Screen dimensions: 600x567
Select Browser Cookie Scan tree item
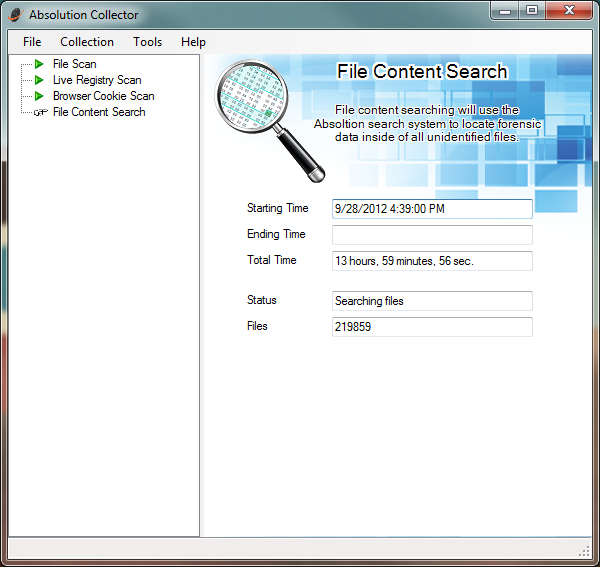tap(104, 96)
